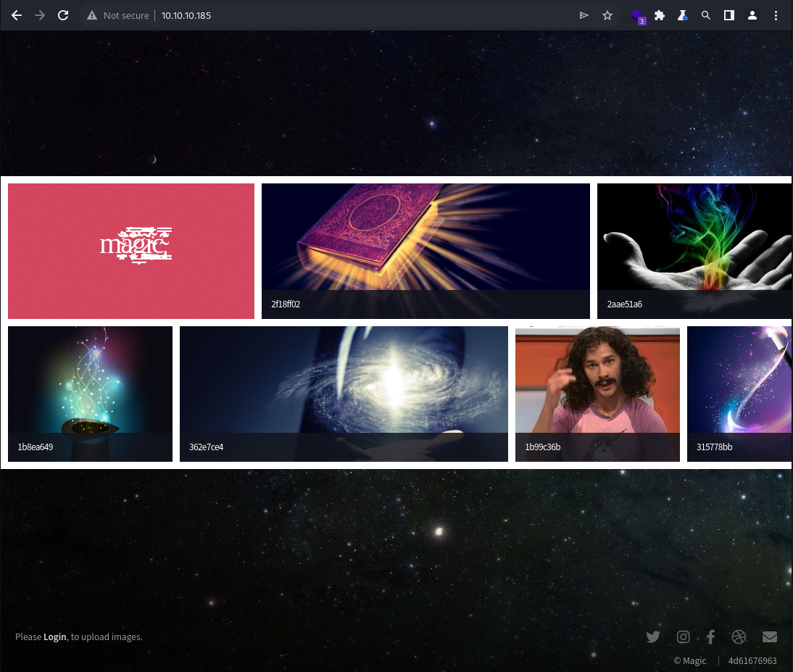
Task: Click the 1b8ea649 caption text
Action: pos(35,447)
